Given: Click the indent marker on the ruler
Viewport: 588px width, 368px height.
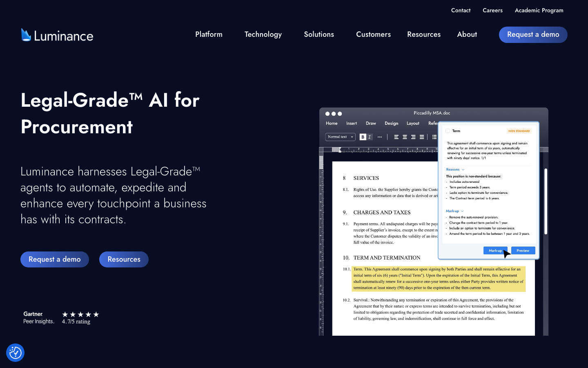Looking at the screenshot, I should [340, 150].
